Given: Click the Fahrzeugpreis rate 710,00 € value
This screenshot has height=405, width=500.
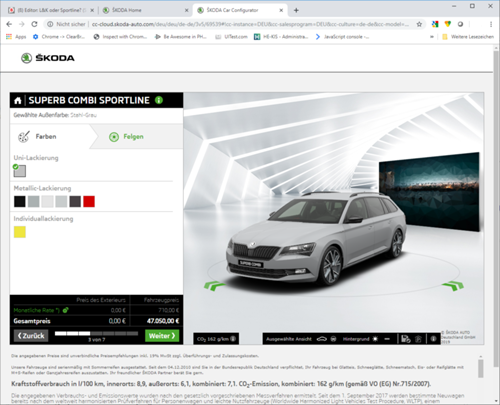Looking at the screenshot, I should click(x=168, y=310).
